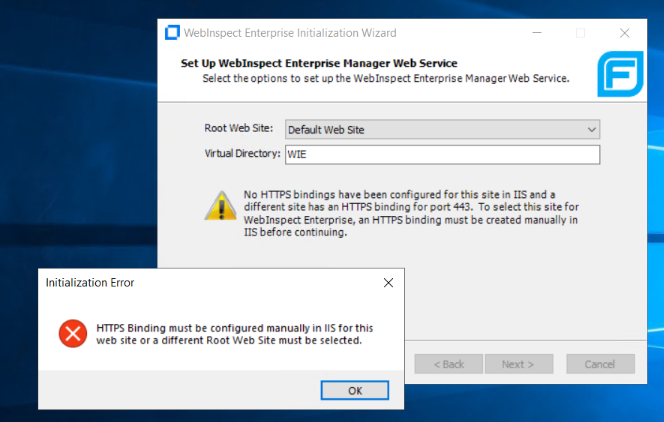Click the 'Root Web Site:' label

coord(239,128)
